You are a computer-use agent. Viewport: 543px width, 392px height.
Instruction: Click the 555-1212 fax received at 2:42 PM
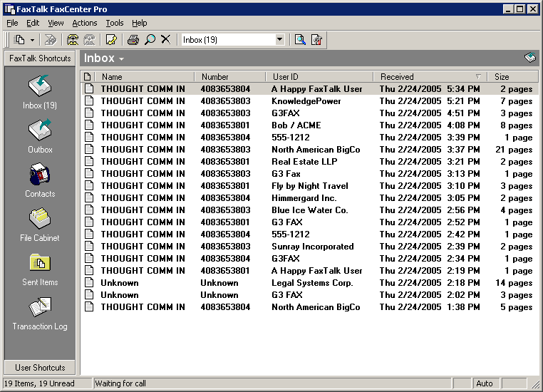coord(309,234)
